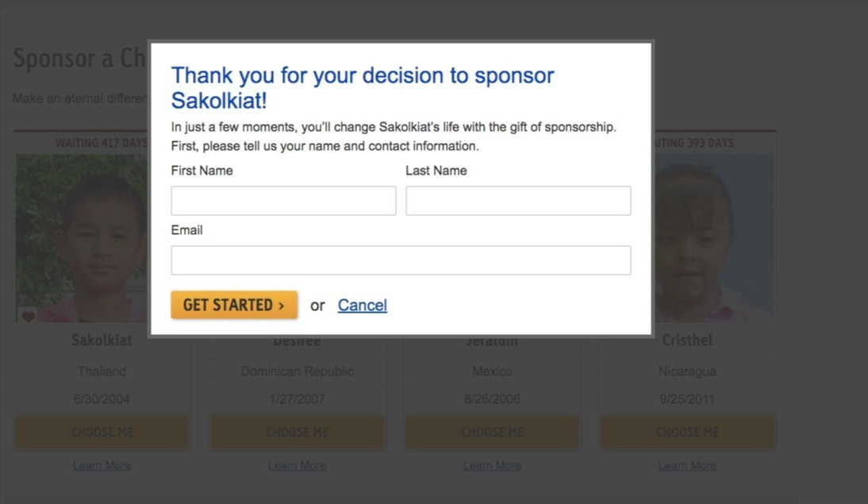Click the Thailand country text
Screen dimensions: 868x504
pyautogui.click(x=102, y=371)
